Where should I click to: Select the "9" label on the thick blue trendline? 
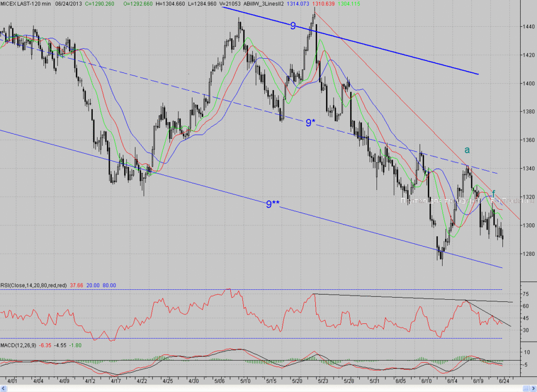293,26
